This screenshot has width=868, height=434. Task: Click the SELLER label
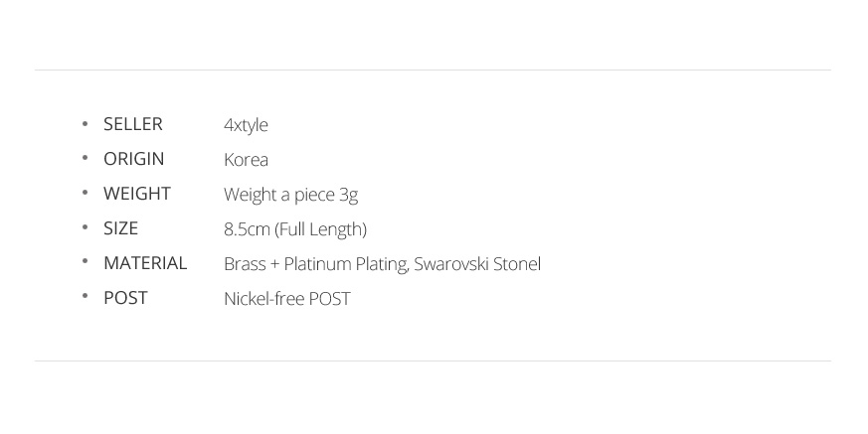pyautogui.click(x=133, y=124)
